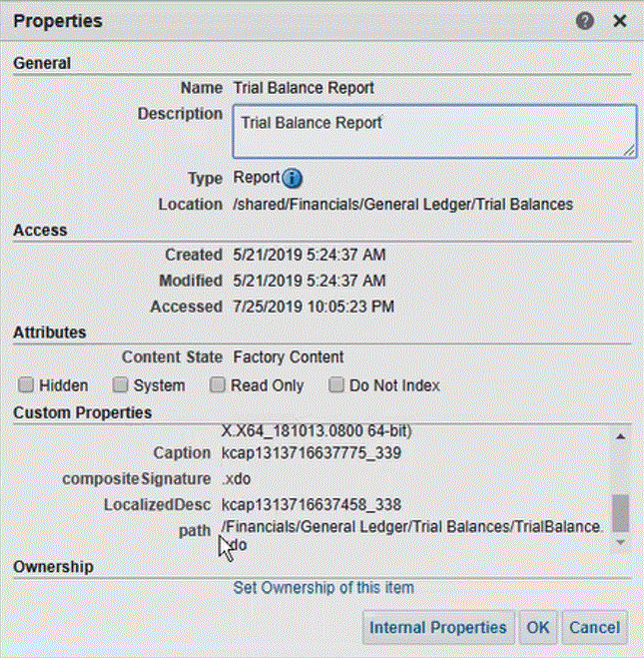Close the Properties dialog with X
This screenshot has width=644, height=658.
point(619,20)
